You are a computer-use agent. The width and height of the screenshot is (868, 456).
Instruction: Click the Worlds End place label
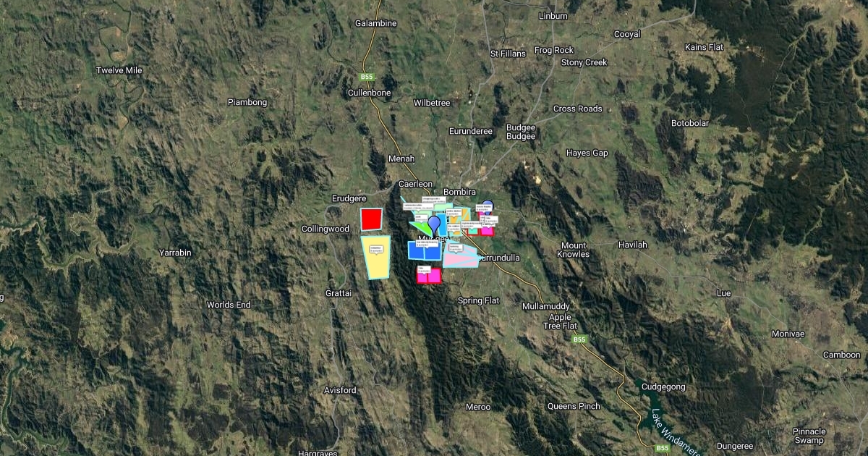click(229, 305)
